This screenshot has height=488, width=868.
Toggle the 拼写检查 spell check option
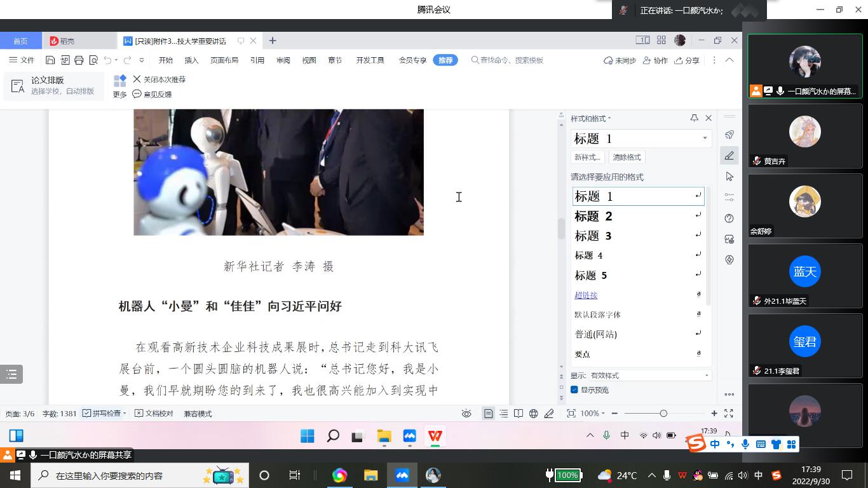(x=102, y=414)
